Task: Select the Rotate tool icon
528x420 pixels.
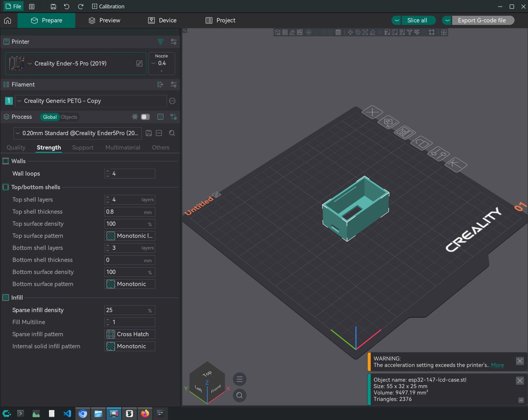Action: pyautogui.click(x=358, y=32)
